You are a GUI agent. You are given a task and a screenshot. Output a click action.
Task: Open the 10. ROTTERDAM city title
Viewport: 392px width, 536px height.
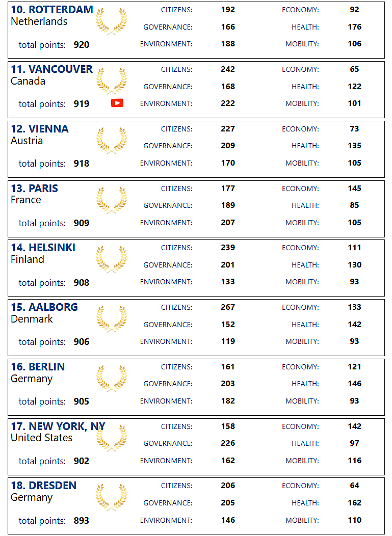[52, 10]
